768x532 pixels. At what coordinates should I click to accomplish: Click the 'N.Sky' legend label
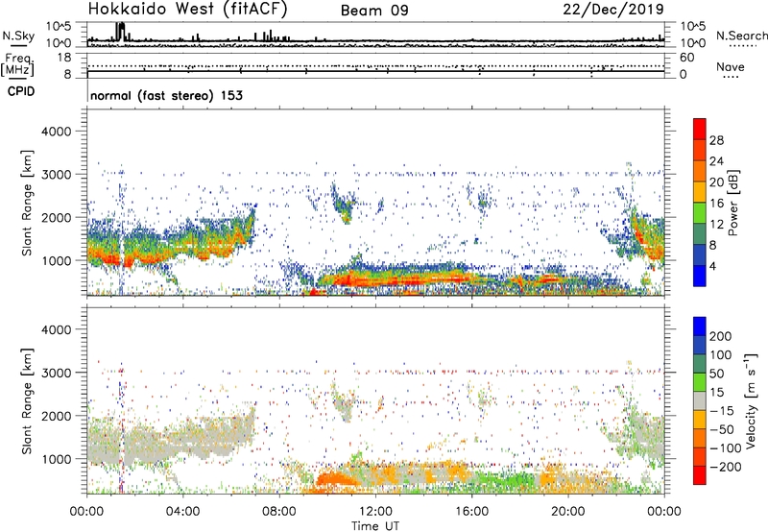pos(18,36)
